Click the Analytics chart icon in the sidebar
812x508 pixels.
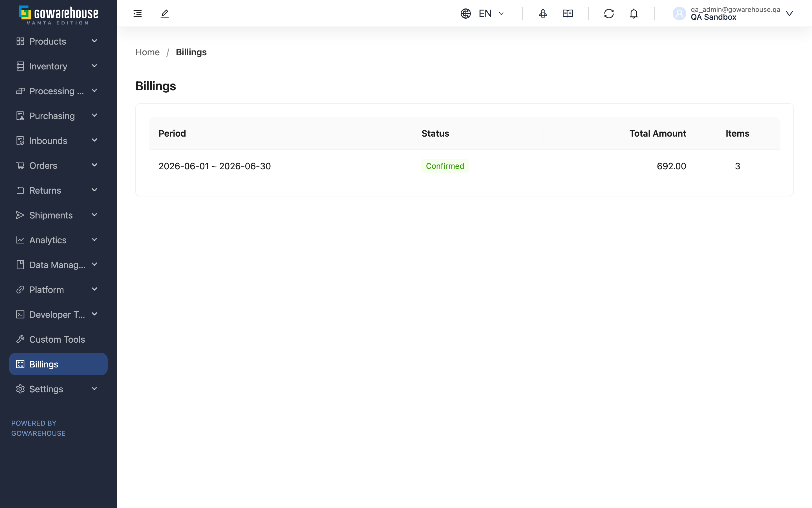pos(20,240)
